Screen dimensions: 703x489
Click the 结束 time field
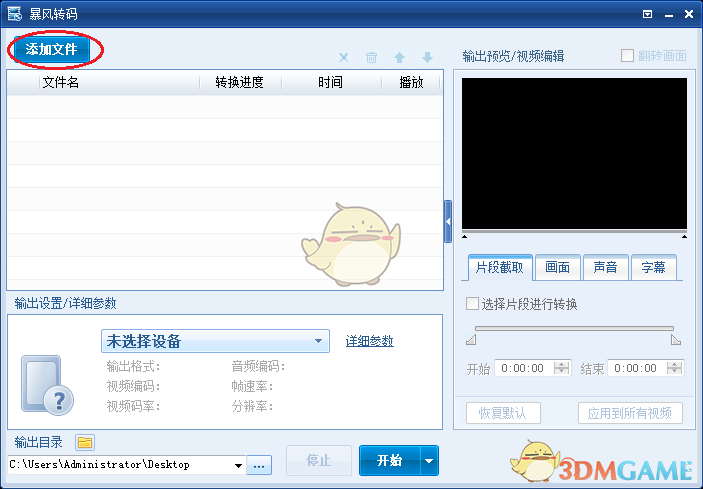click(x=638, y=368)
